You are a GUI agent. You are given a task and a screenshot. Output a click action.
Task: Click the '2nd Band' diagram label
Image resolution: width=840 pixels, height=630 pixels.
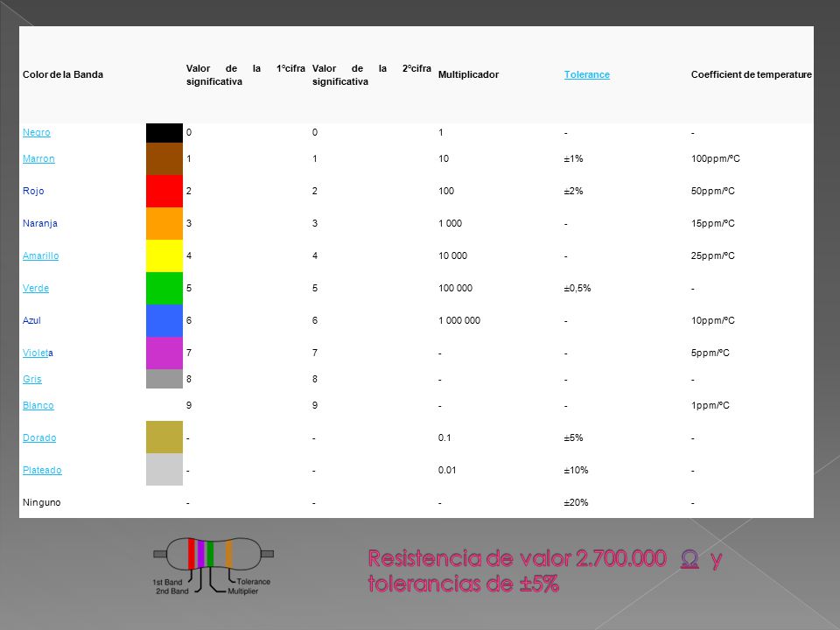[172, 591]
